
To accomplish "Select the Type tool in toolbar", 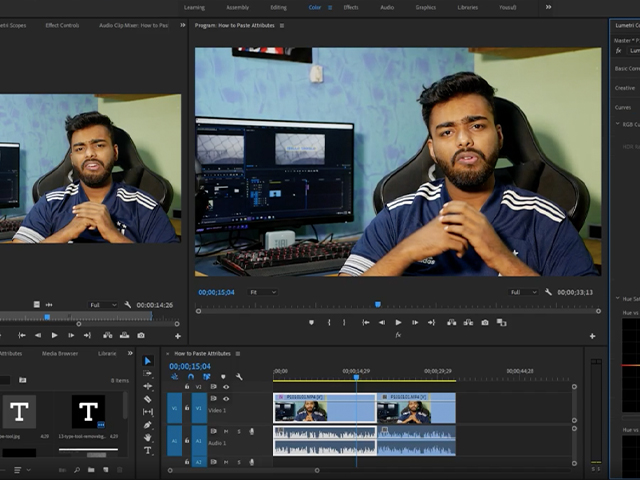I will pos(148,450).
